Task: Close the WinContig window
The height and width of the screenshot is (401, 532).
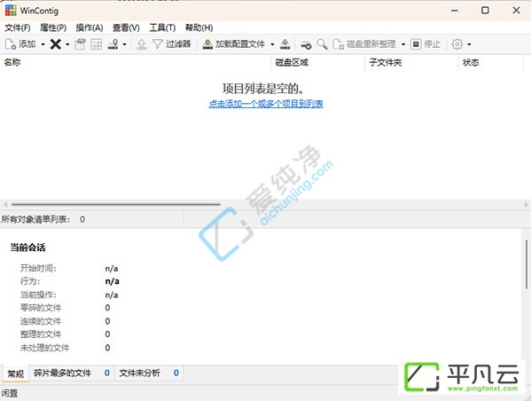Action: 516,11
